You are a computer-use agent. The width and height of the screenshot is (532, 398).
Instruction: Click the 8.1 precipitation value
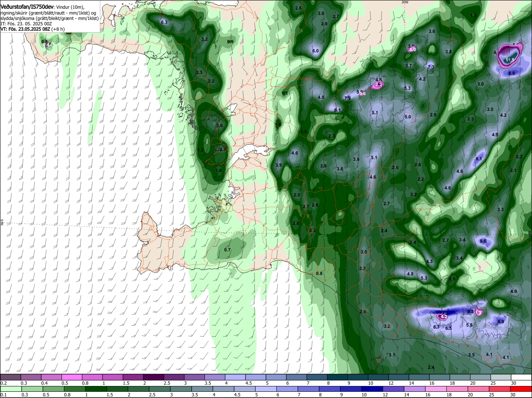478,159
